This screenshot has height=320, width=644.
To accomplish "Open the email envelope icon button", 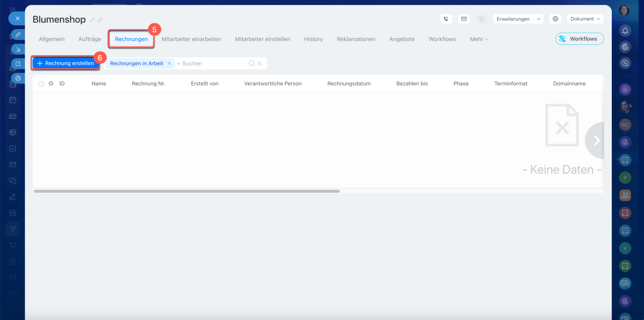I will coord(463,19).
